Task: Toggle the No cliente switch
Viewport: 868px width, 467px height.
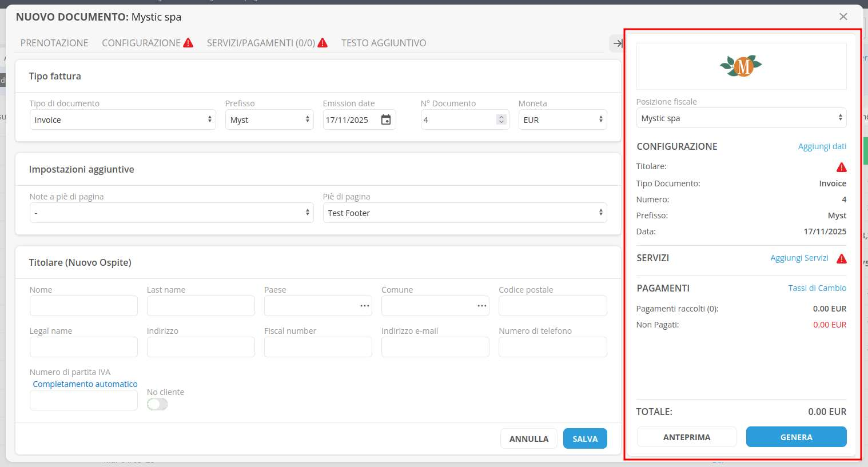Action: [x=157, y=404]
